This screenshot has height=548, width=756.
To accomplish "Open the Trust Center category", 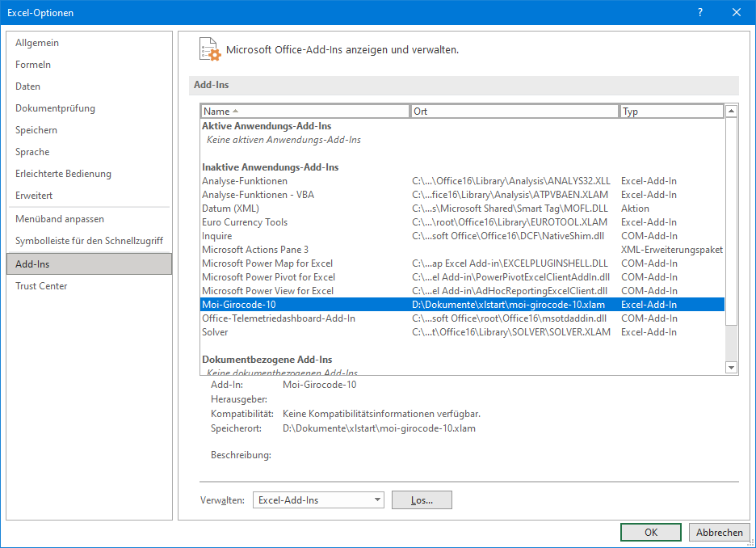I will coord(89,285).
